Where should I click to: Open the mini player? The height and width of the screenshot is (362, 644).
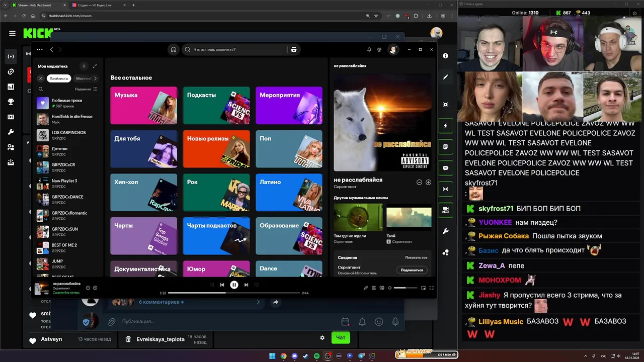coord(423,288)
